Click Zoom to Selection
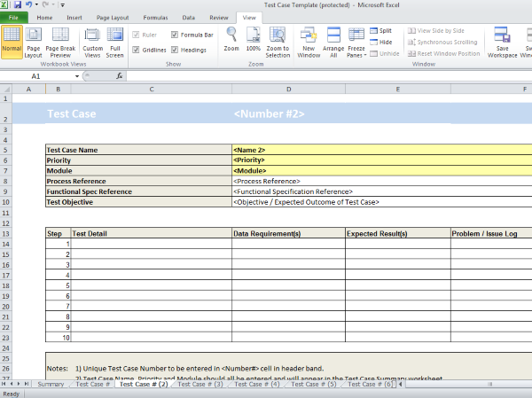The height and width of the screenshot is (398, 532). coord(278,42)
